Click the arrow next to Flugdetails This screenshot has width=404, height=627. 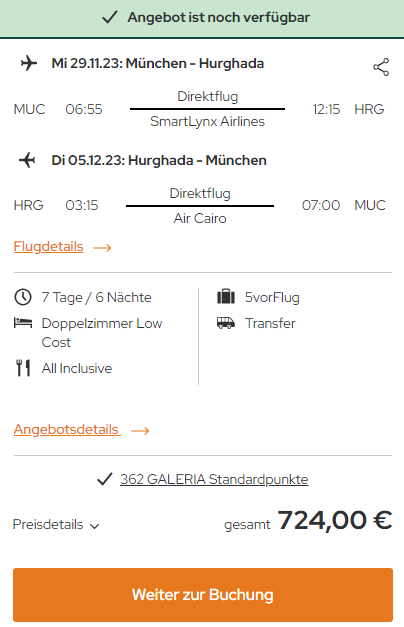[x=102, y=248]
